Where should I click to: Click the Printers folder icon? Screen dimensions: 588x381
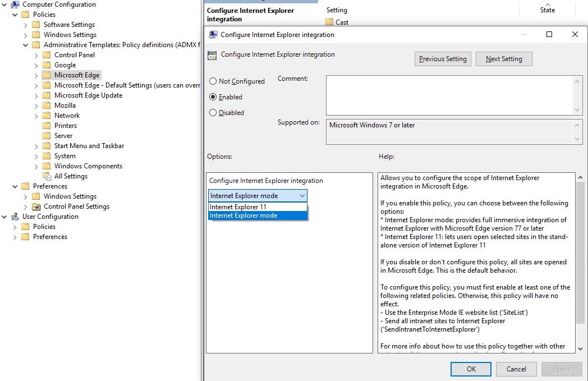(47, 126)
